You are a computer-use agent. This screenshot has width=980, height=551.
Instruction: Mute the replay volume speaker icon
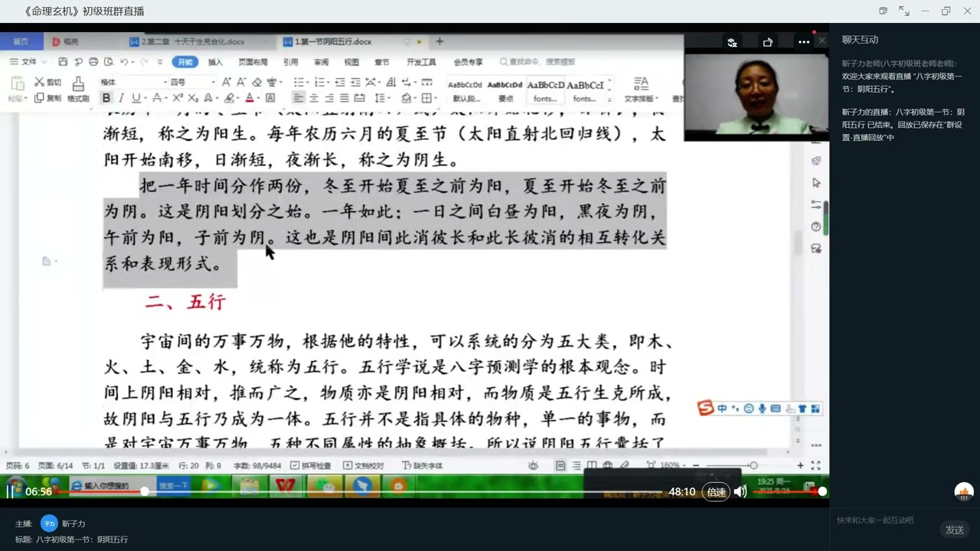740,492
